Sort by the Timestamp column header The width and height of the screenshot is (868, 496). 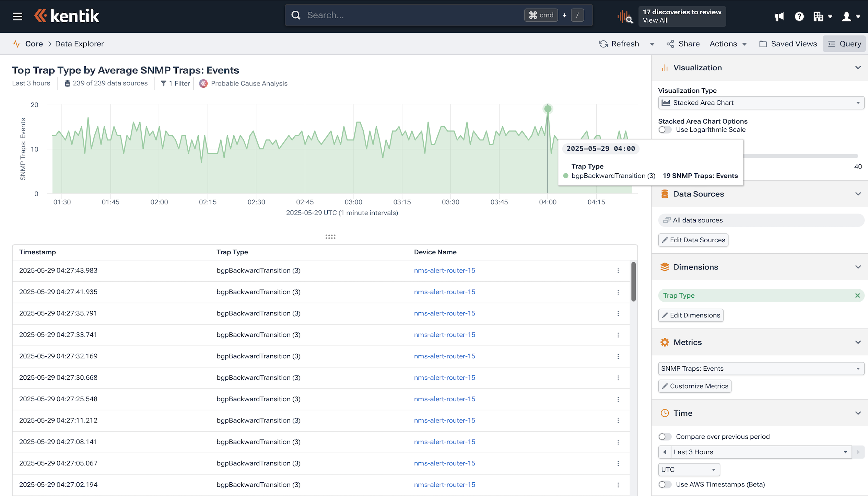click(x=37, y=252)
